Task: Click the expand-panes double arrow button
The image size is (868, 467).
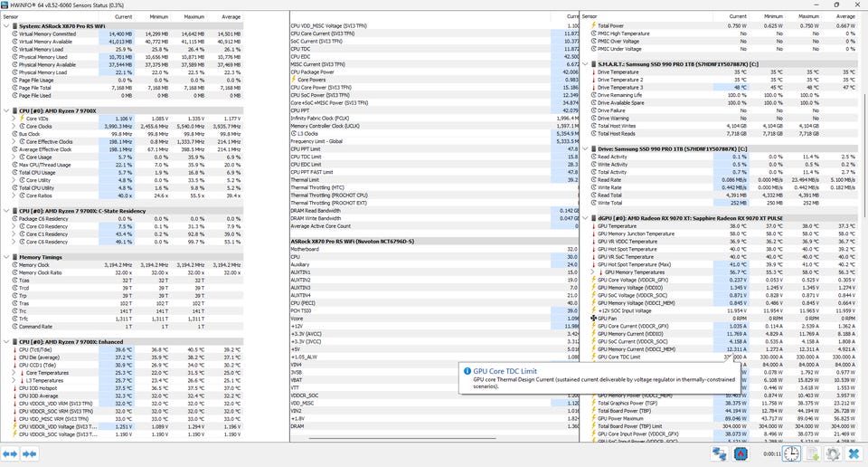Action: pyautogui.click(x=10, y=454)
